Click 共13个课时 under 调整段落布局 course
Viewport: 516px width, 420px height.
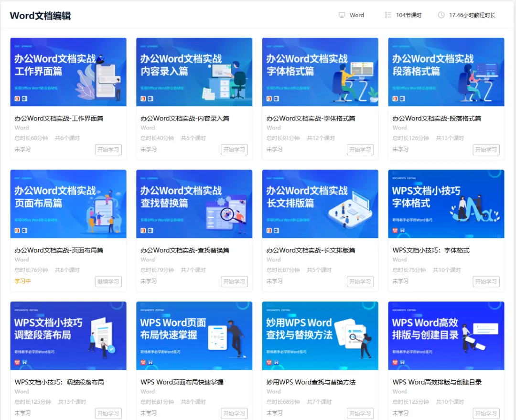point(72,402)
